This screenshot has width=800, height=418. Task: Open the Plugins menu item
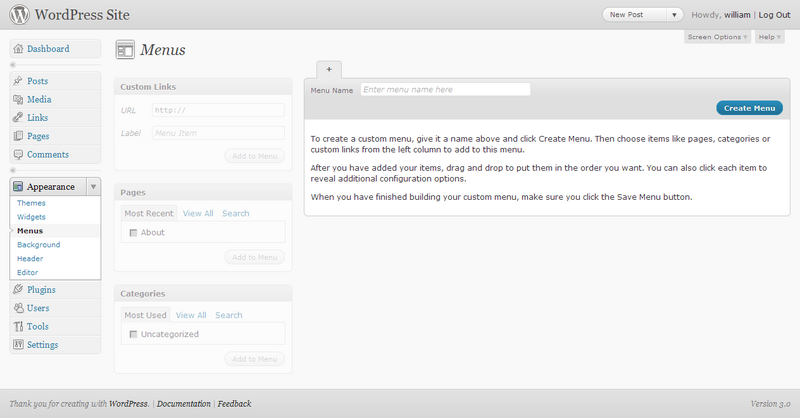(x=55, y=289)
